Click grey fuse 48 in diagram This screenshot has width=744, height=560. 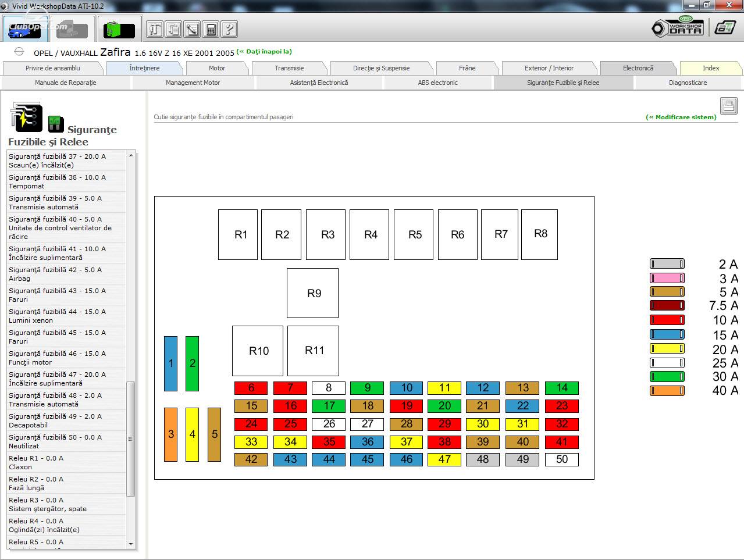(x=482, y=459)
